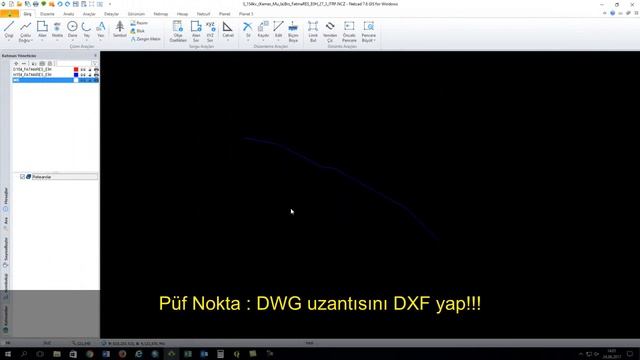Switch to the Araçlar ribbon tab
Viewport: 640px width, 360px height.
[89, 14]
